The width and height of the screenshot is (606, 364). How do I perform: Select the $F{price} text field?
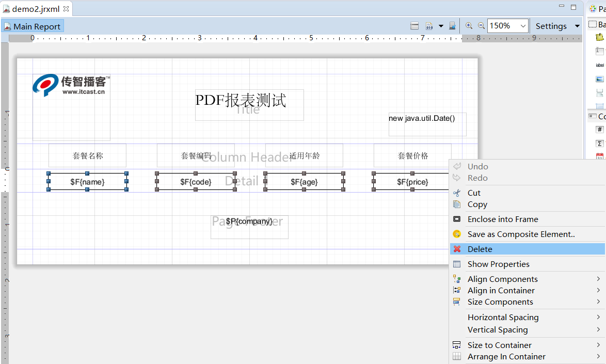(x=411, y=182)
